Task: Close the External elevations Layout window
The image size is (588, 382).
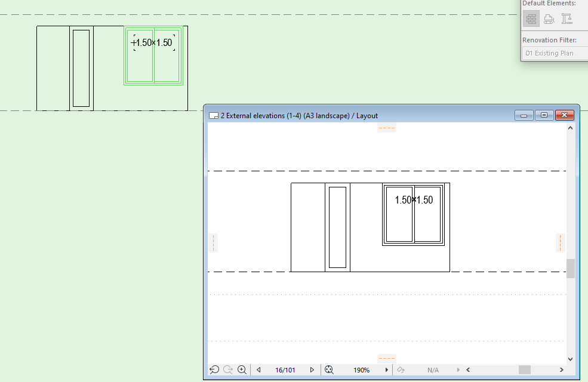Action: 564,115
